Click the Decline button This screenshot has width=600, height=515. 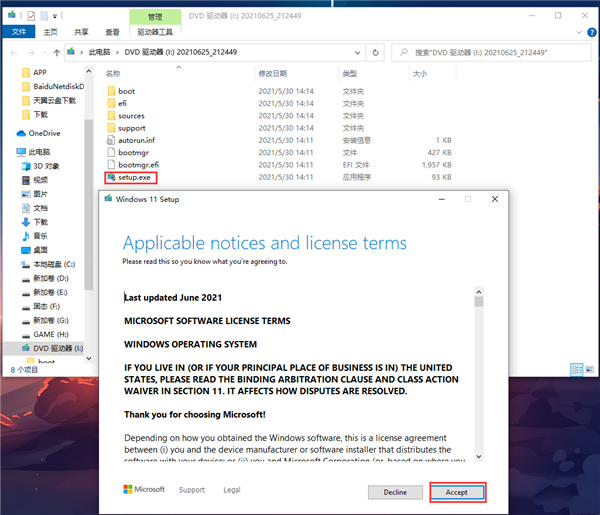(395, 492)
